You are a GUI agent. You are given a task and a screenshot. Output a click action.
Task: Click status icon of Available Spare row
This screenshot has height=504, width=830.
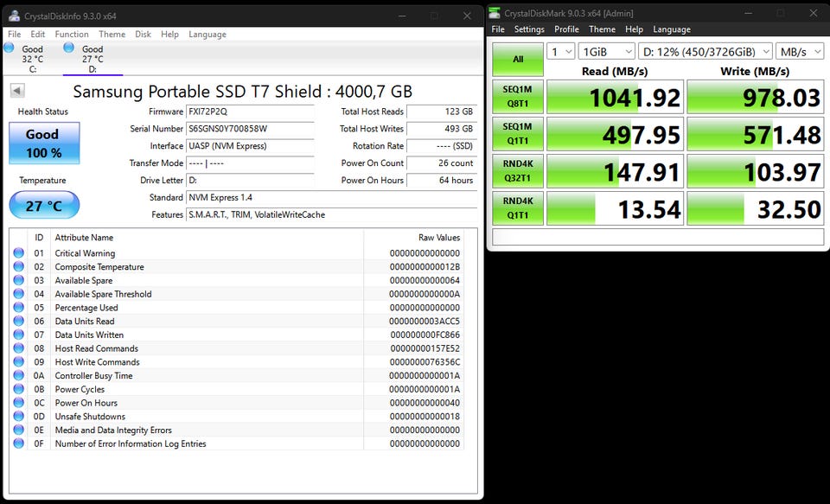click(18, 280)
